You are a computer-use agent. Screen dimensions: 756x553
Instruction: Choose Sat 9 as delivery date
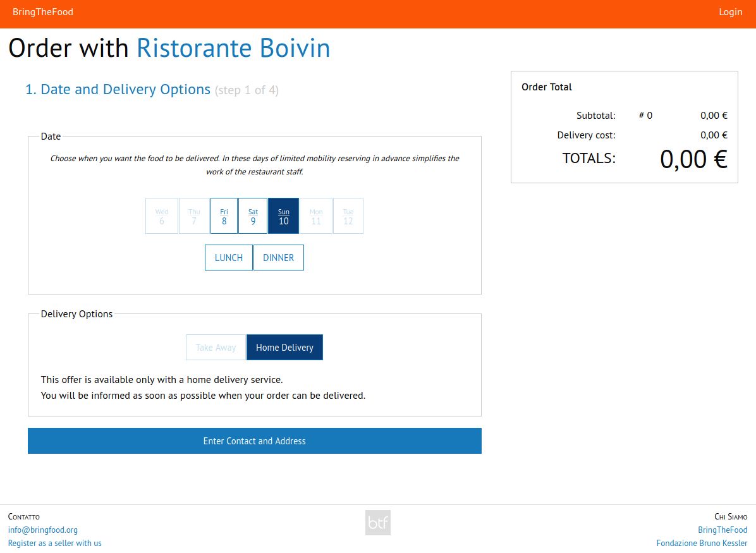253,216
